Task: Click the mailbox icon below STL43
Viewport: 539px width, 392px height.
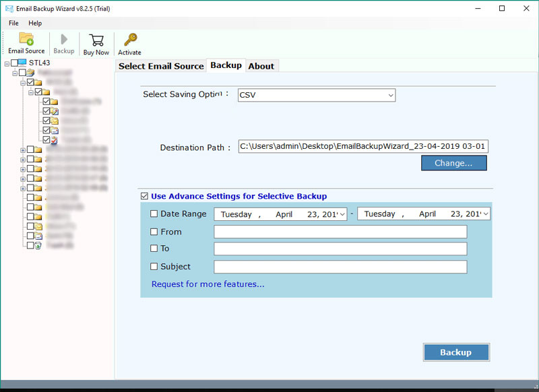Action: [x=31, y=73]
